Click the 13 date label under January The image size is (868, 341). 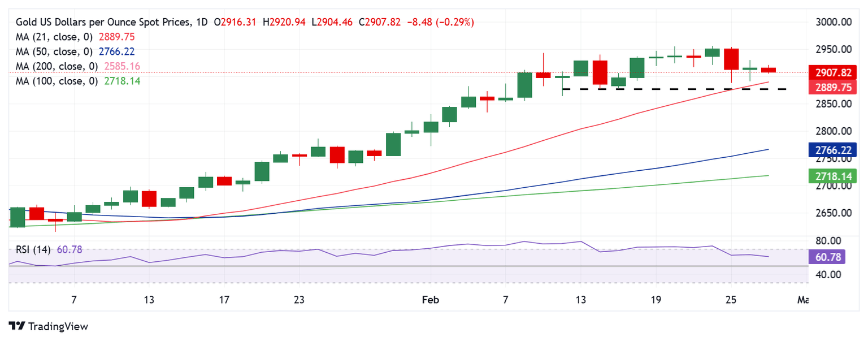pyautogui.click(x=149, y=299)
